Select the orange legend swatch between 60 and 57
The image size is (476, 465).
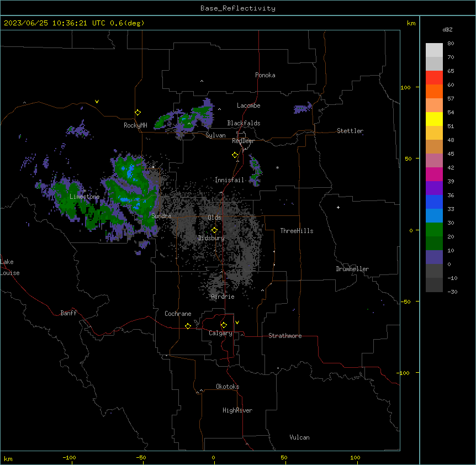coord(434,91)
